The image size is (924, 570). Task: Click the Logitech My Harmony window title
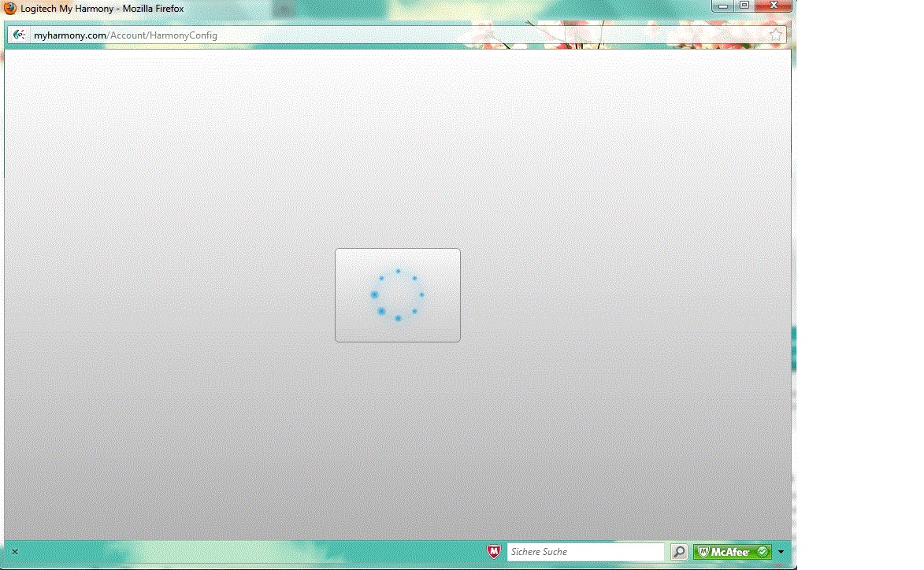[x=102, y=9]
